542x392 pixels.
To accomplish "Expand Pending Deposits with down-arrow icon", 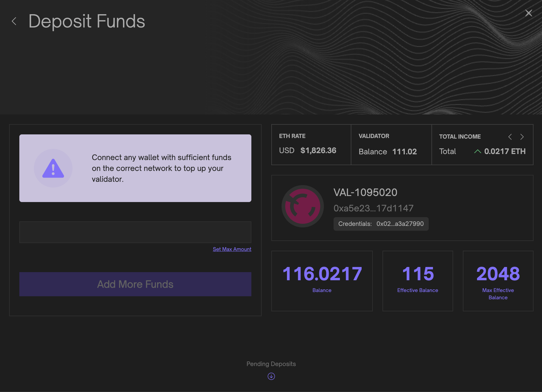I will pyautogui.click(x=271, y=376).
